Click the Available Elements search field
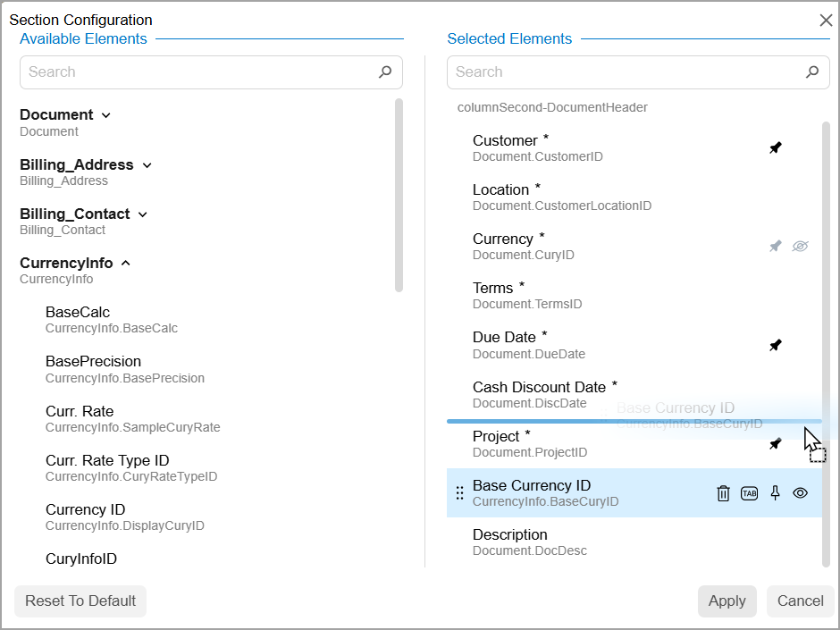The width and height of the screenshot is (840, 630). (197, 72)
